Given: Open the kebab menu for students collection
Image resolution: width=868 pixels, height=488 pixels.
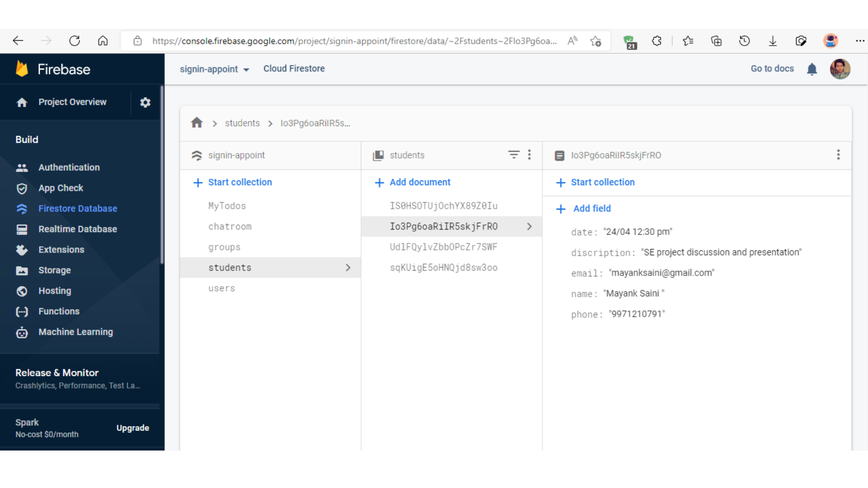Looking at the screenshot, I should 529,155.
